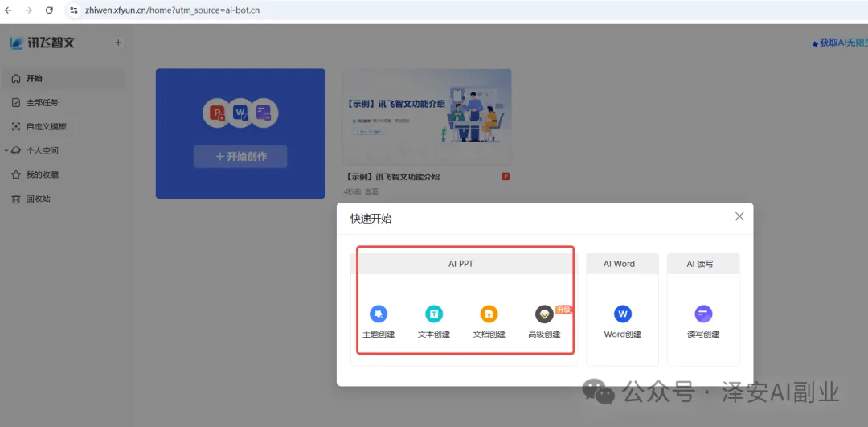Click the browser back arrow

(x=8, y=10)
